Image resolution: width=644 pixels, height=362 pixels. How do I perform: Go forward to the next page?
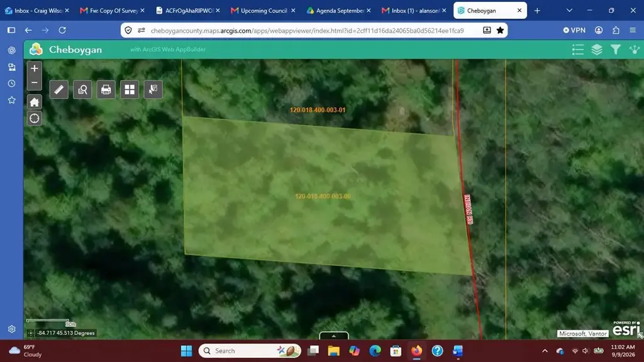click(x=45, y=30)
